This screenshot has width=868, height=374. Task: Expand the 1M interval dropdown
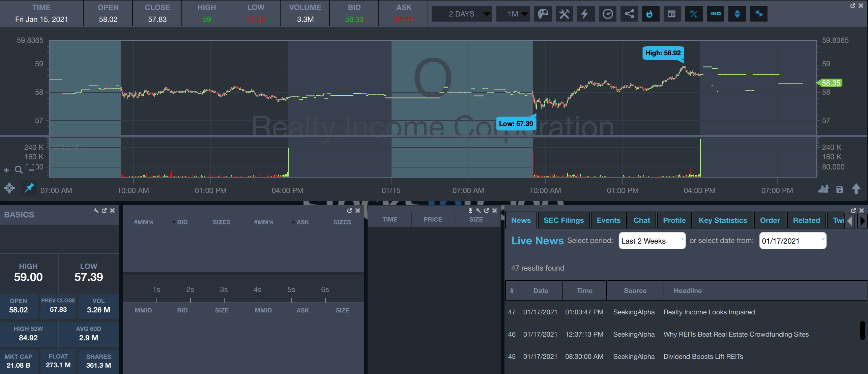513,14
